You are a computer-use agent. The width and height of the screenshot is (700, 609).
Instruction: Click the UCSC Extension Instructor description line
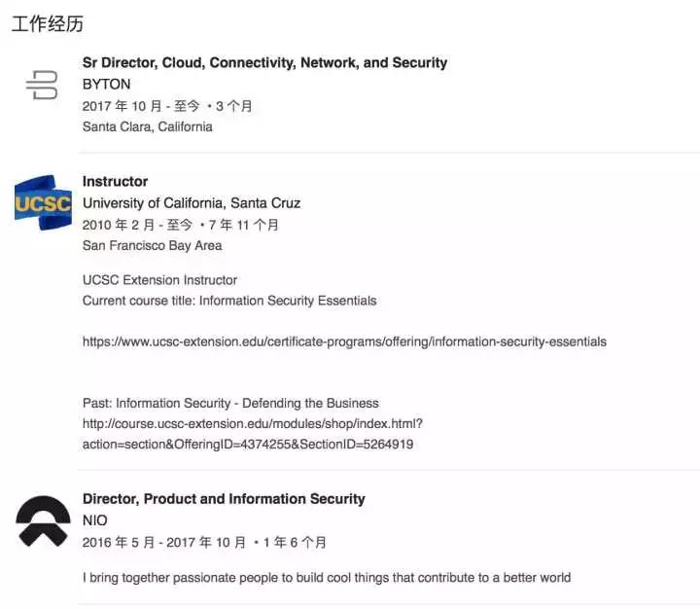coord(159,280)
